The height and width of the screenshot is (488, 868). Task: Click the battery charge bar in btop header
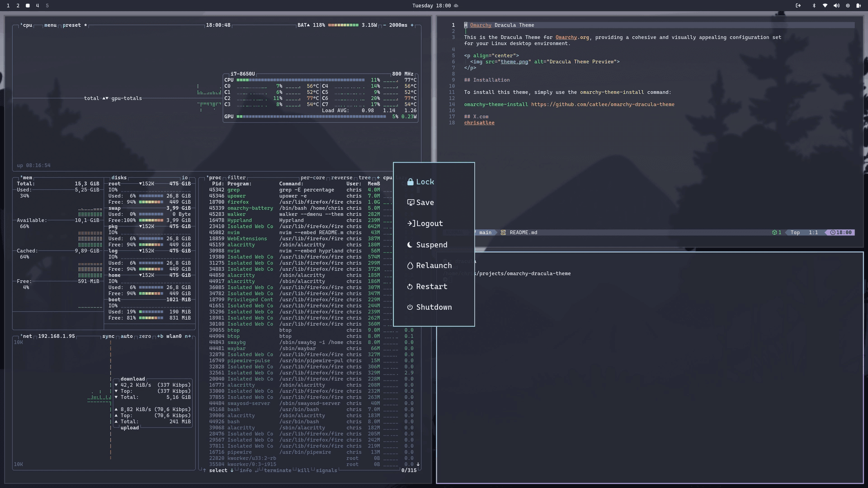point(344,25)
